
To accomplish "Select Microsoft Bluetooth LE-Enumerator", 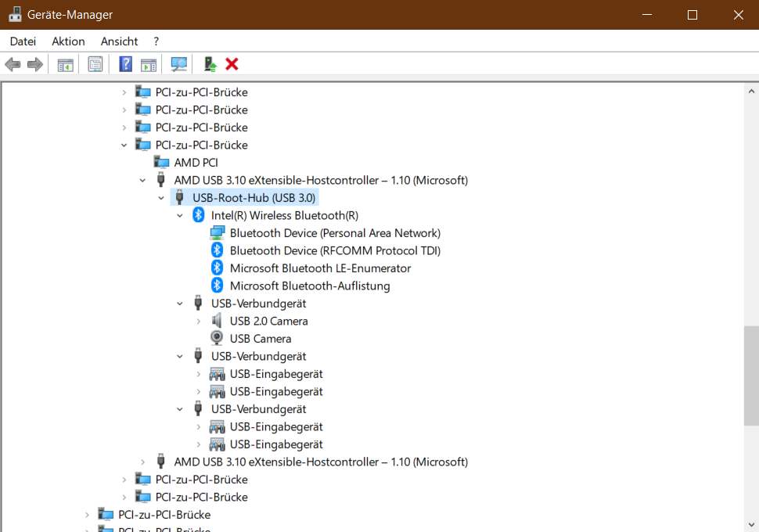I will [321, 268].
